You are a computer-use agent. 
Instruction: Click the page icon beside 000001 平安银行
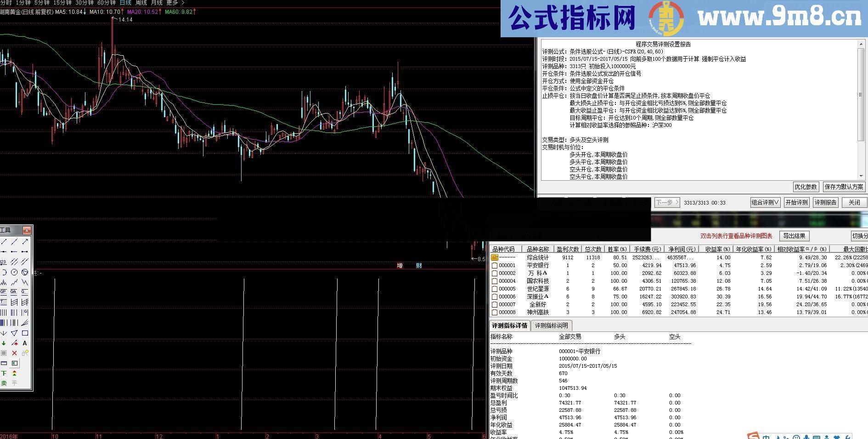[495, 265]
